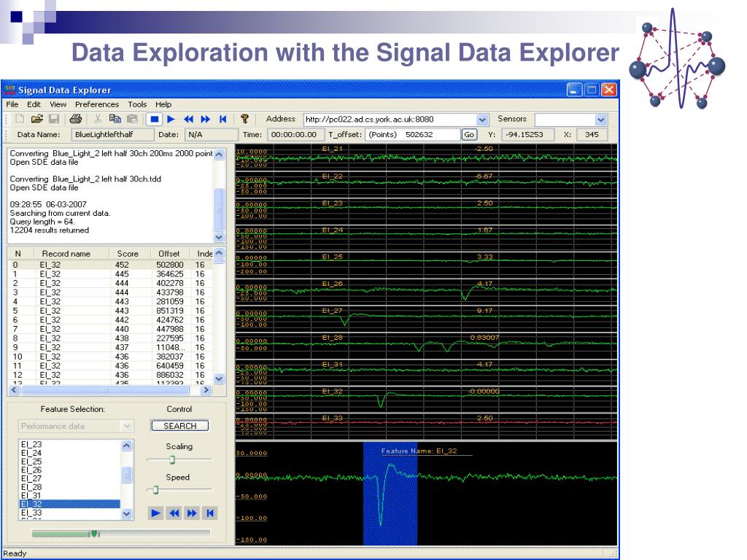Start playback with the toolbar play button
The width and height of the screenshot is (747, 560).
pyautogui.click(x=171, y=120)
